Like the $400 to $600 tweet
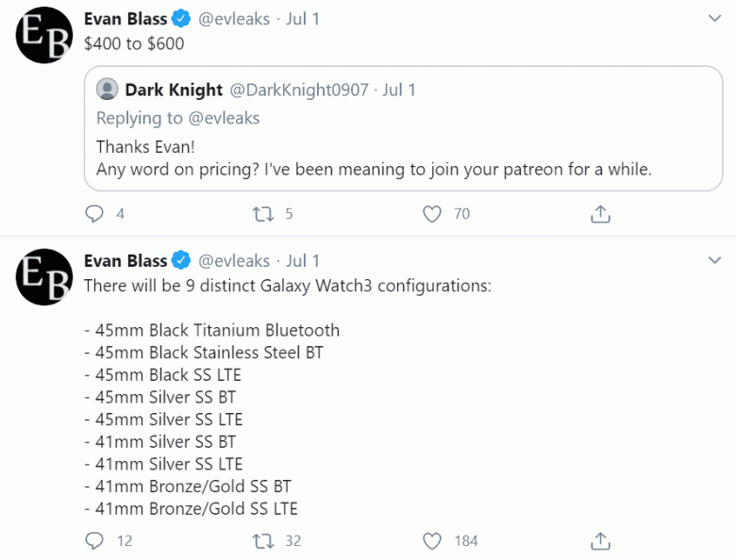736x560 pixels. pyautogui.click(x=432, y=214)
